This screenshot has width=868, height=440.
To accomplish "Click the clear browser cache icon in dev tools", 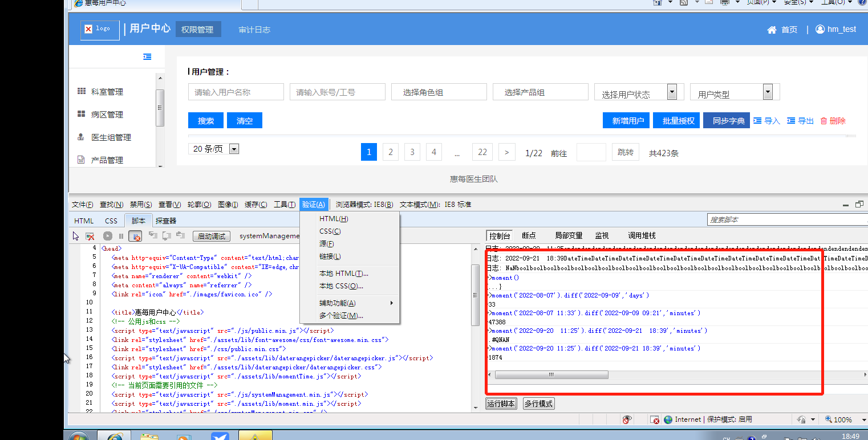I will tap(90, 236).
